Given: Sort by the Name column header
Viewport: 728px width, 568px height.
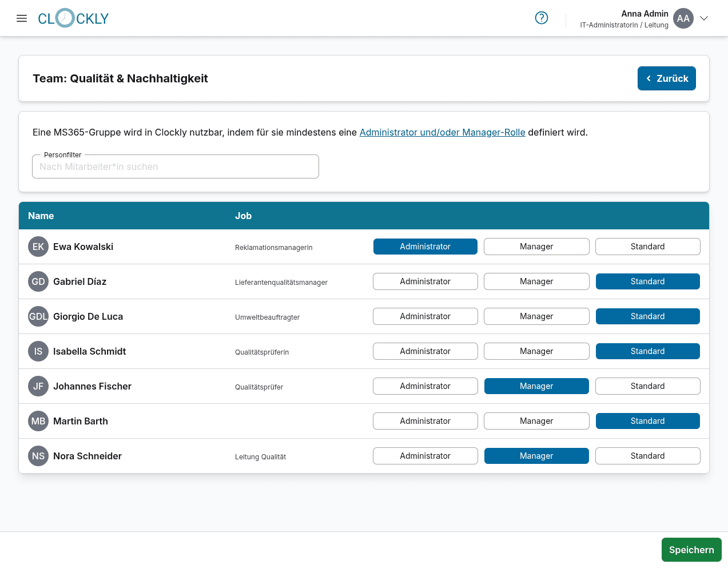Looking at the screenshot, I should point(41,216).
